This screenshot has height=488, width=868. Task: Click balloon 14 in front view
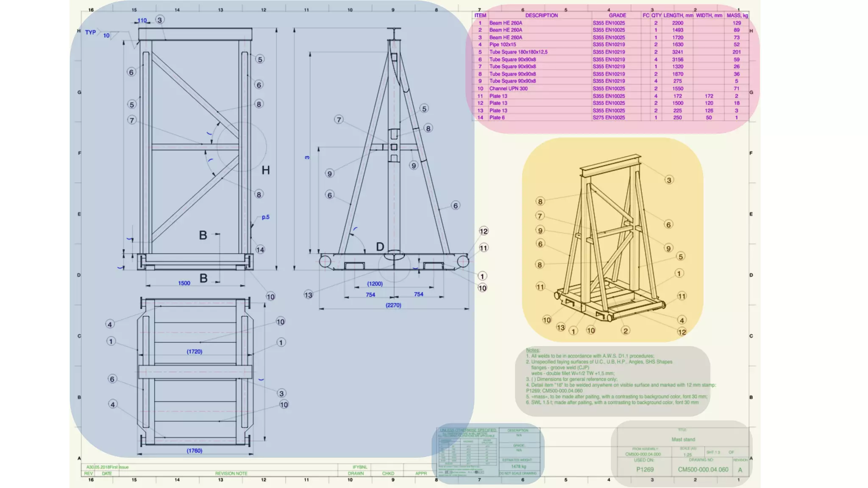click(260, 250)
